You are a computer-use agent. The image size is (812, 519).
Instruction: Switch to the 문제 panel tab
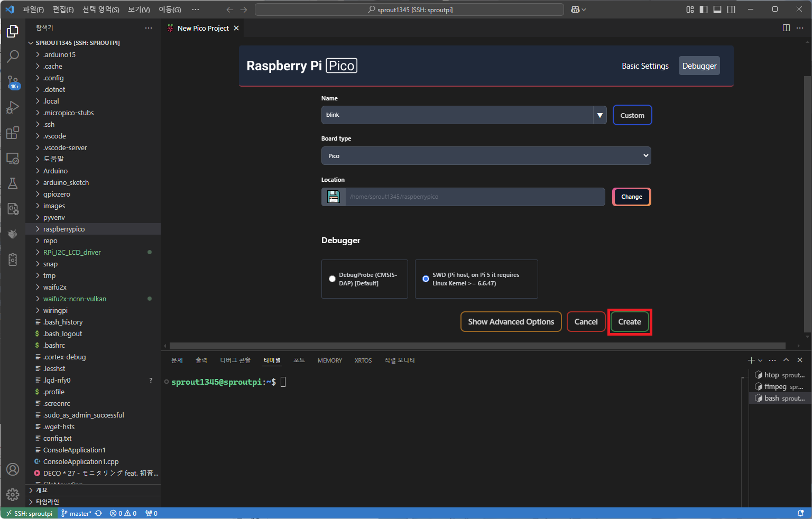177,360
